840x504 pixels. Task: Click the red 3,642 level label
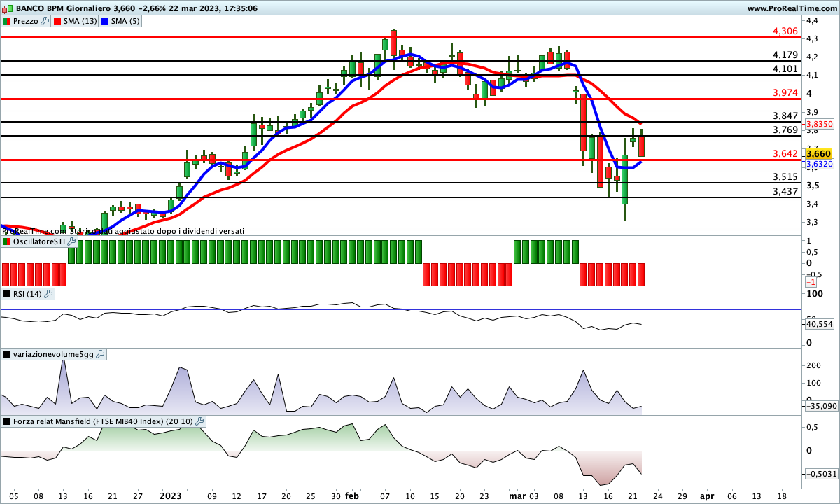click(x=785, y=153)
